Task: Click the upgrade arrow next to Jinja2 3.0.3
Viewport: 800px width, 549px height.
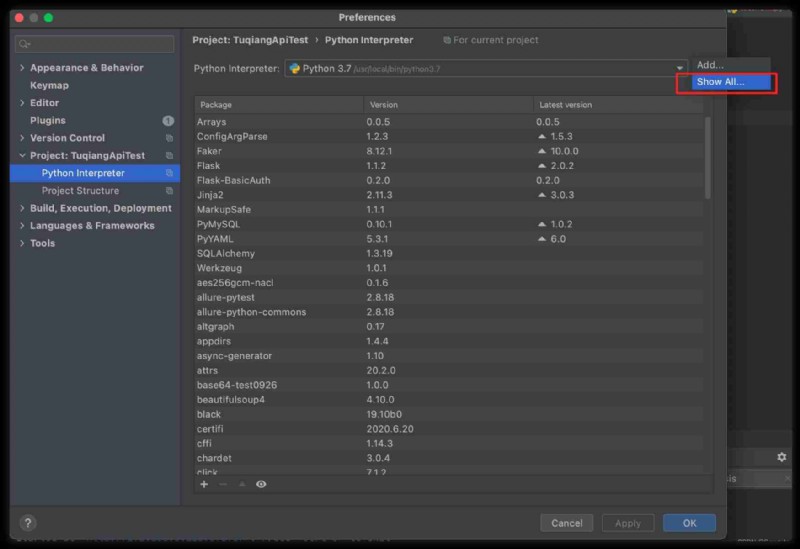Action: point(542,195)
